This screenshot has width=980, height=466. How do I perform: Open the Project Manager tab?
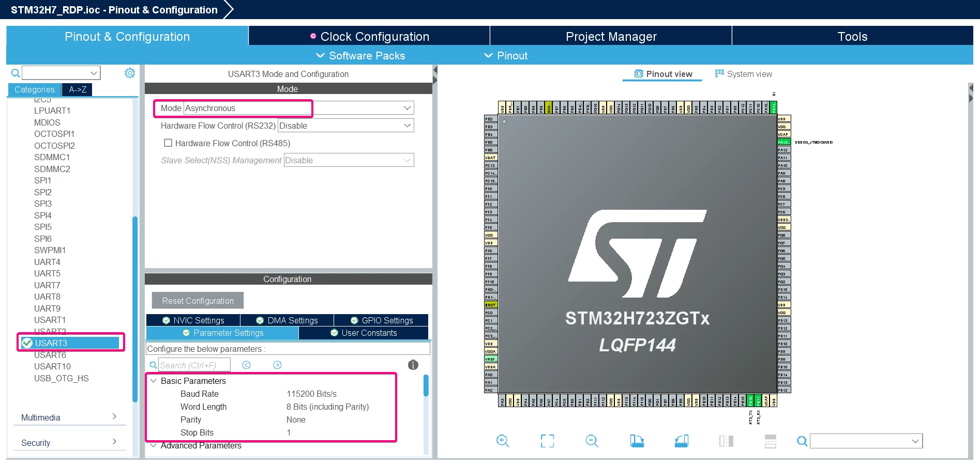pos(611,36)
